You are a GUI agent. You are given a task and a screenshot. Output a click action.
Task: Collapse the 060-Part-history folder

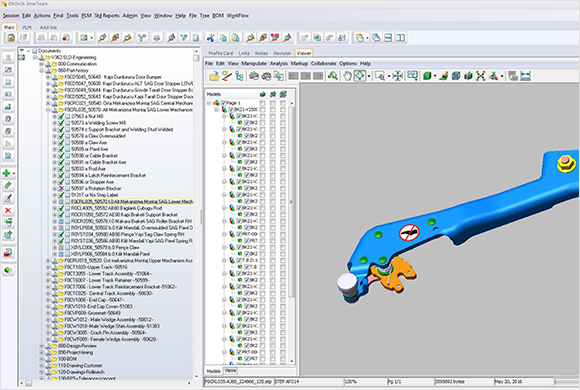tap(41, 70)
